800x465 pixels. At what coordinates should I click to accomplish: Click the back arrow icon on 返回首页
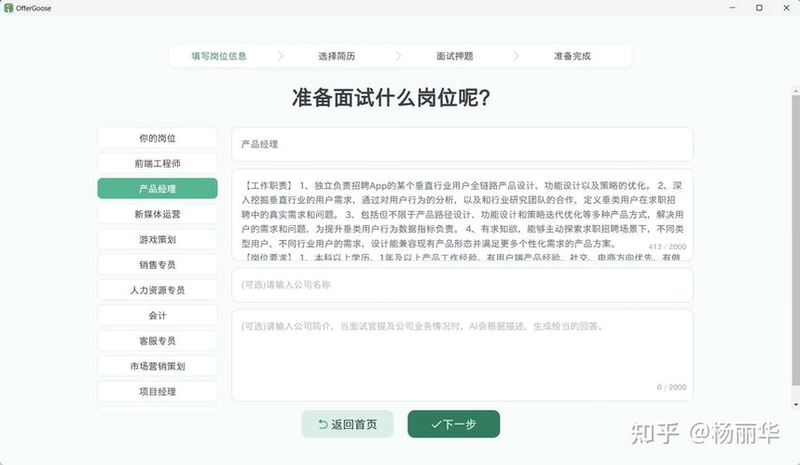click(323, 424)
